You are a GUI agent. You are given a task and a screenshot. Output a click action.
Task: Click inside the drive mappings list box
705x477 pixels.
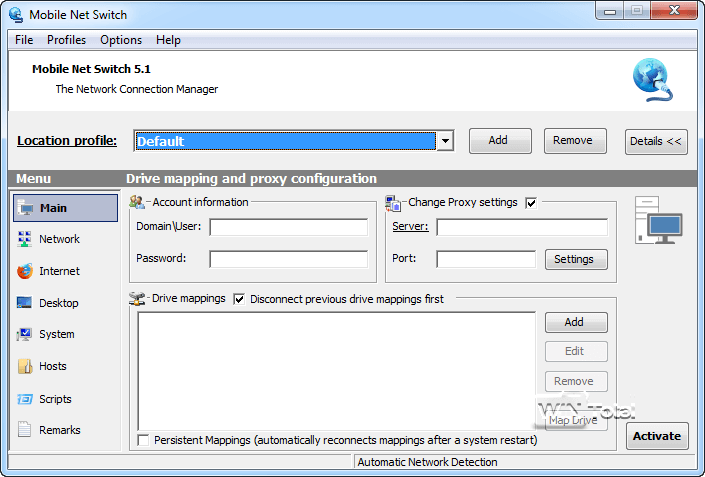tap(336, 371)
